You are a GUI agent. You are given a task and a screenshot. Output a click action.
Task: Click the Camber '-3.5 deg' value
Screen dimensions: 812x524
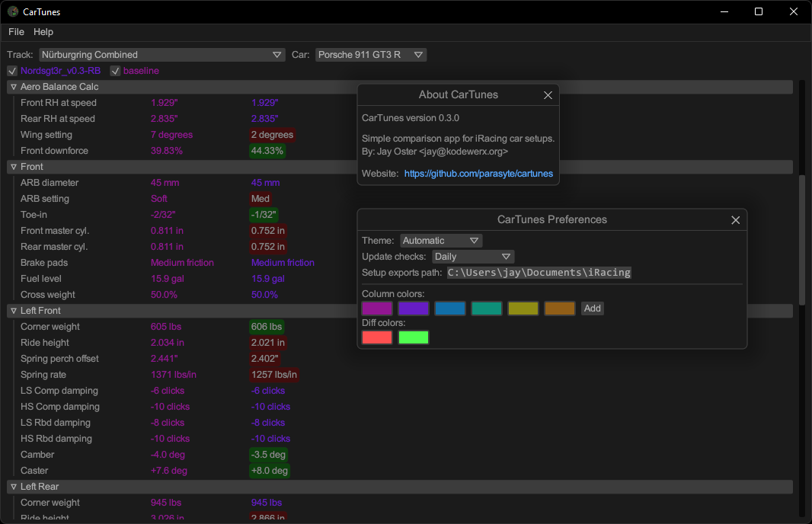point(268,455)
